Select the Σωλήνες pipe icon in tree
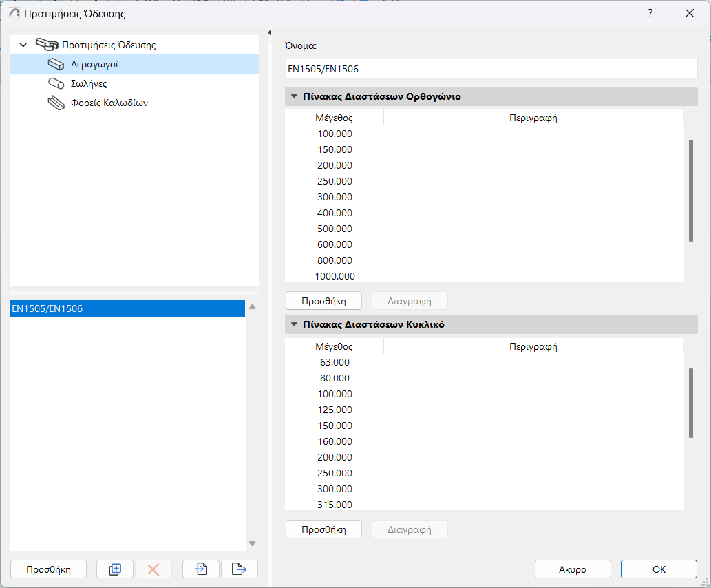 click(56, 83)
